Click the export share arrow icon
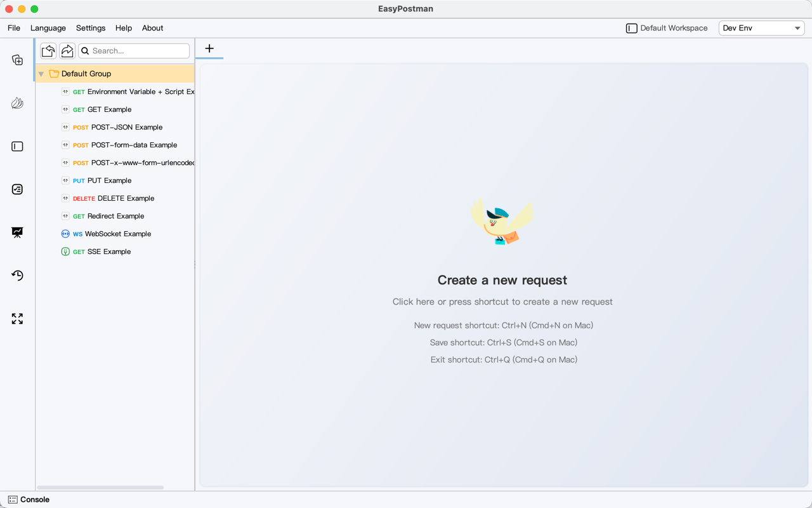 [67, 51]
